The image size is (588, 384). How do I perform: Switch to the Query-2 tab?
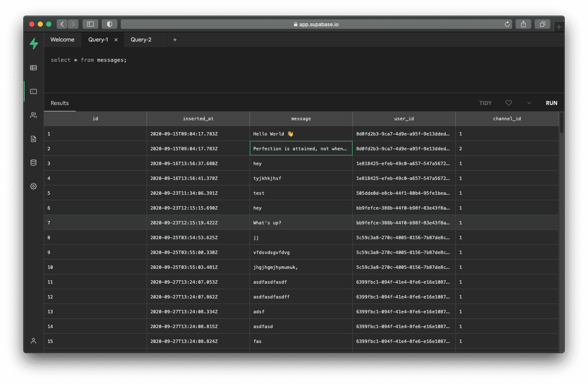[141, 40]
